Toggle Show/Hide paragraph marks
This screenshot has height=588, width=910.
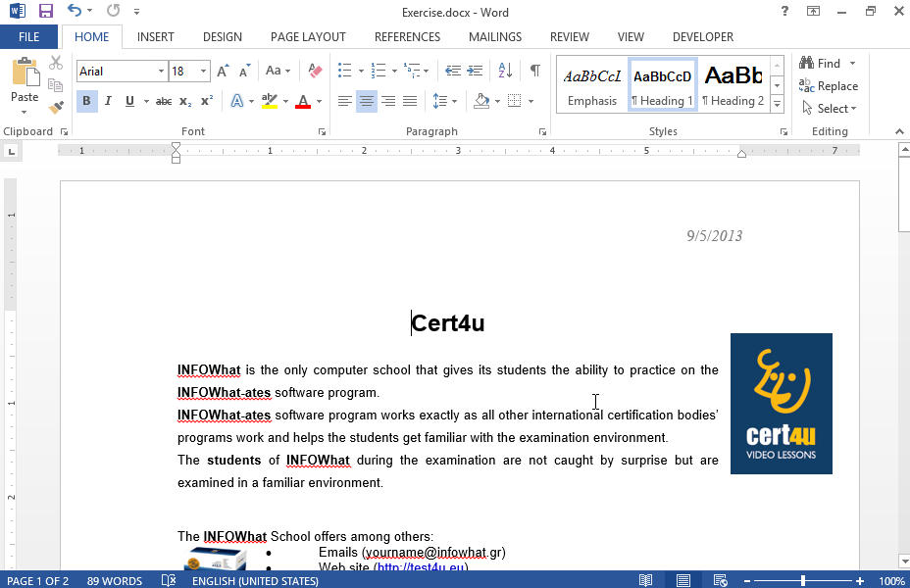(535, 71)
